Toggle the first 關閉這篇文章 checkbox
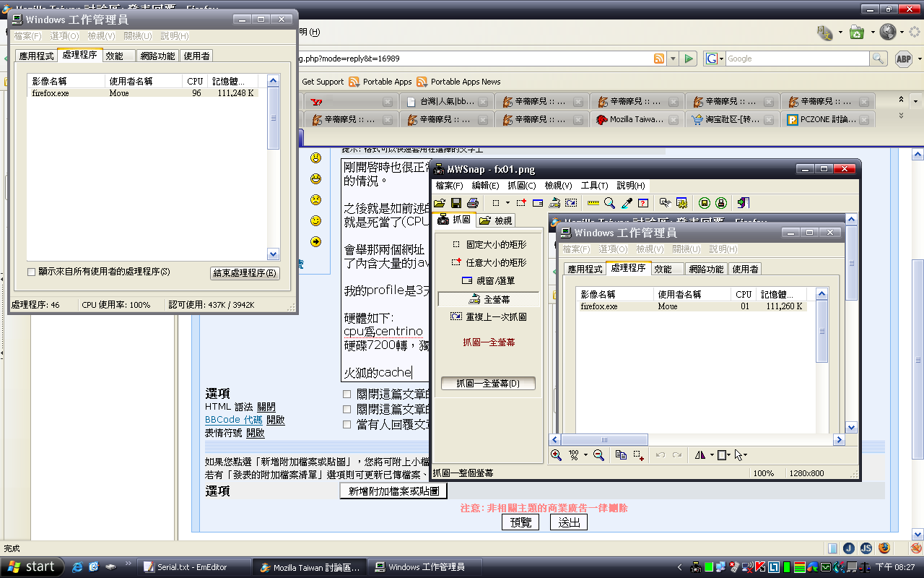 coord(347,394)
